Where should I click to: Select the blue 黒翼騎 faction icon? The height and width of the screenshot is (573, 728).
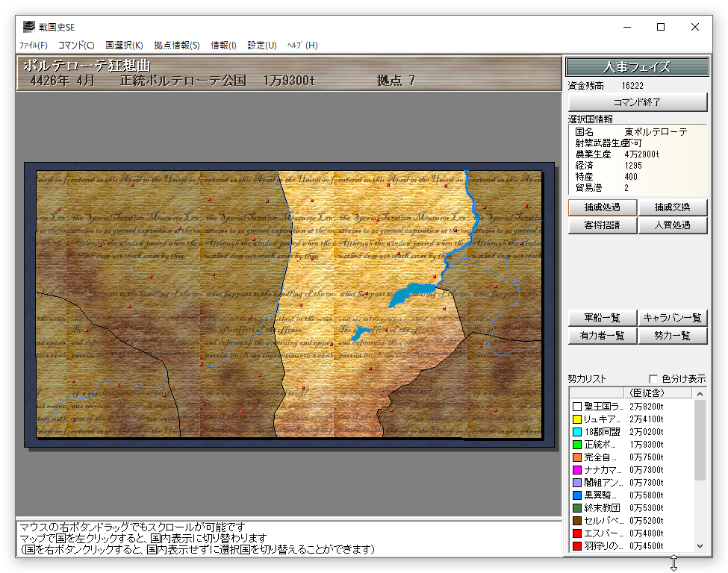[x=576, y=495]
